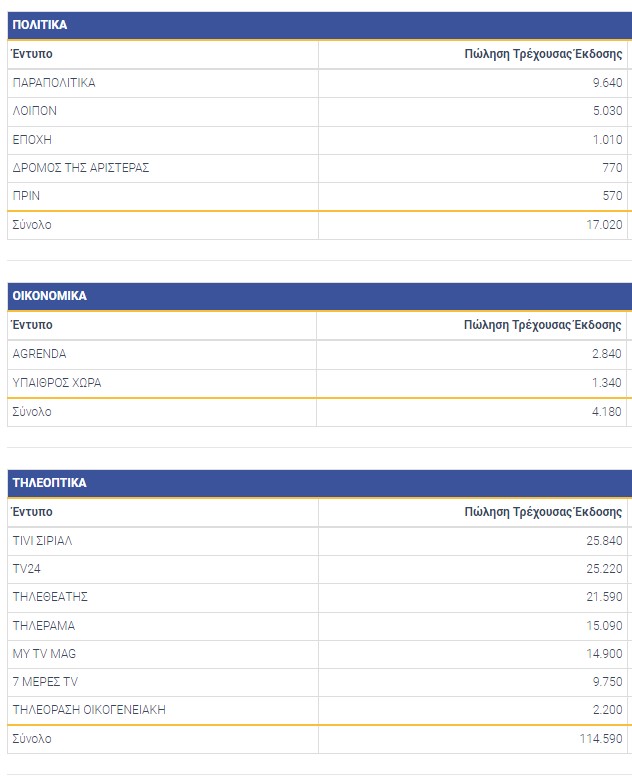Open the ΤΗΛΕΘΕΑΤΗΣ entry
This screenshot has height=782, width=632.
[x=50, y=597]
